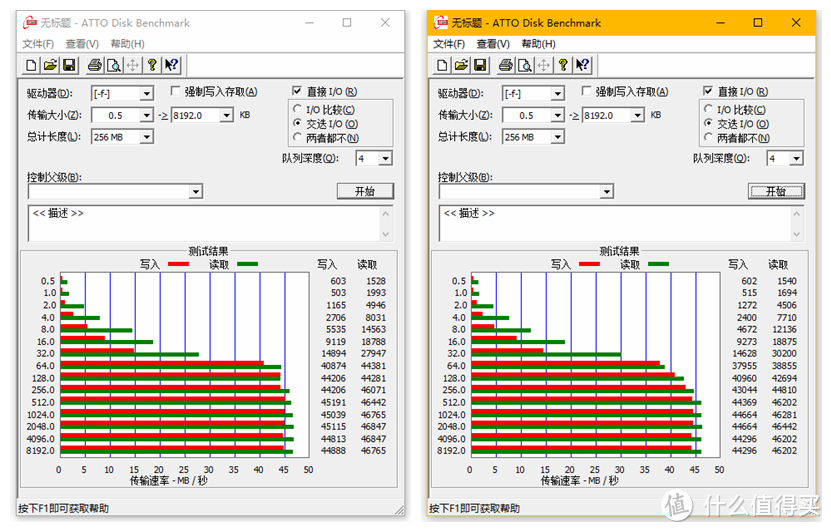Click the New file icon in right window
This screenshot has height=532, width=831.
pyautogui.click(x=442, y=65)
